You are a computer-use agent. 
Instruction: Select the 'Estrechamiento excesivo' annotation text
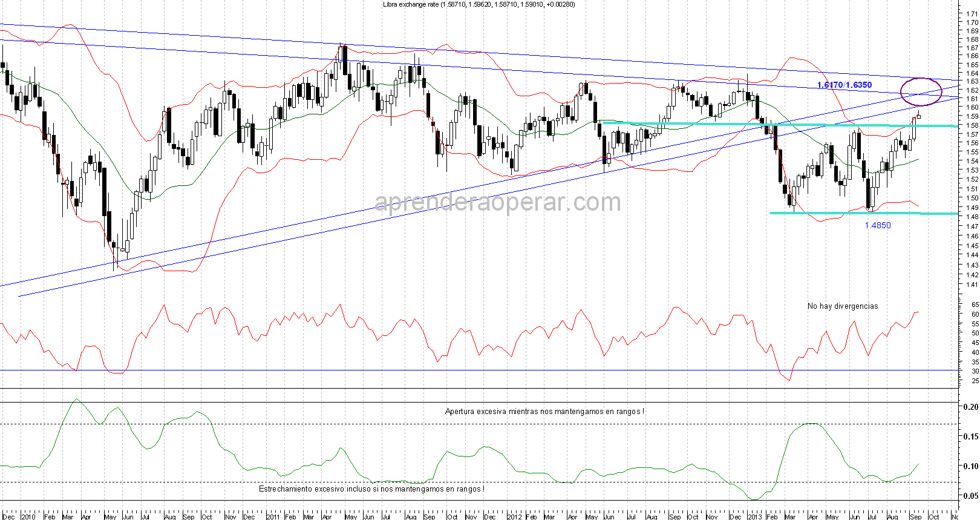coord(371,489)
